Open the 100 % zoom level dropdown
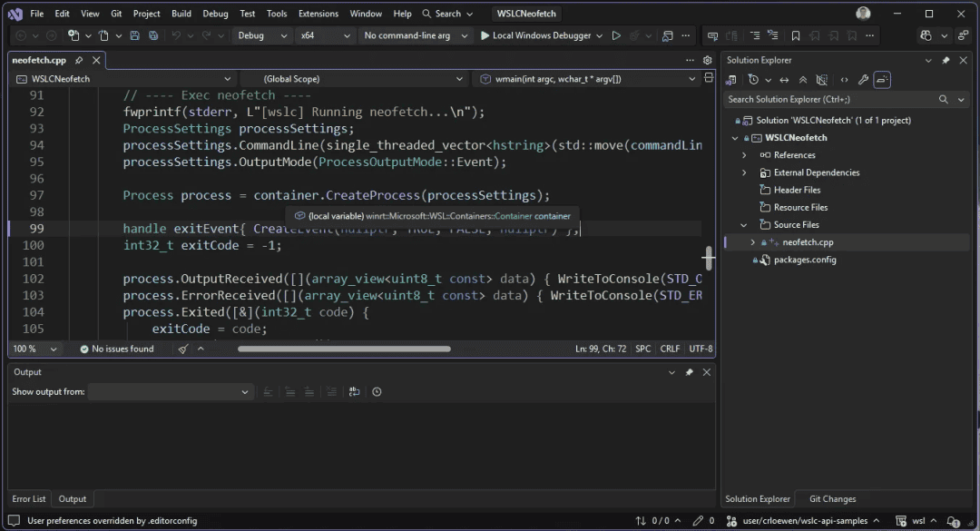 35,349
